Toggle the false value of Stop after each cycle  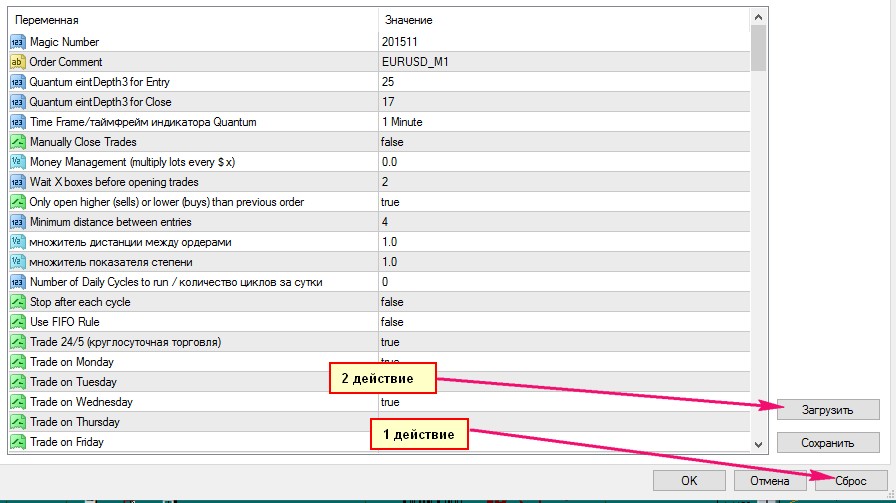tap(392, 302)
